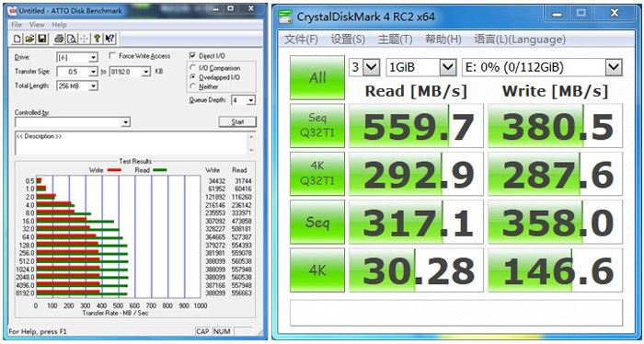The width and height of the screenshot is (644, 344).
Task: Open the Controlled by dropdown
Action: coord(126,122)
